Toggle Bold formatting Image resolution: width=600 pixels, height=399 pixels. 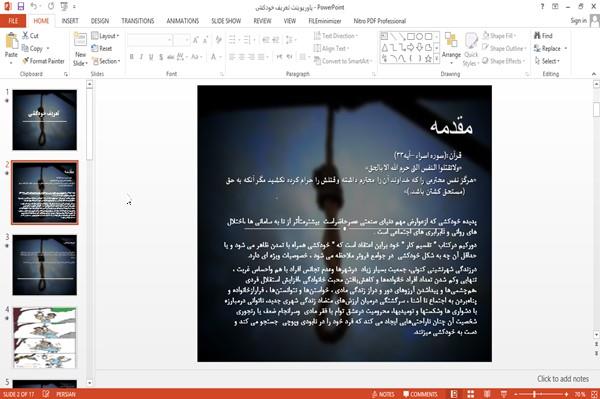click(x=132, y=57)
